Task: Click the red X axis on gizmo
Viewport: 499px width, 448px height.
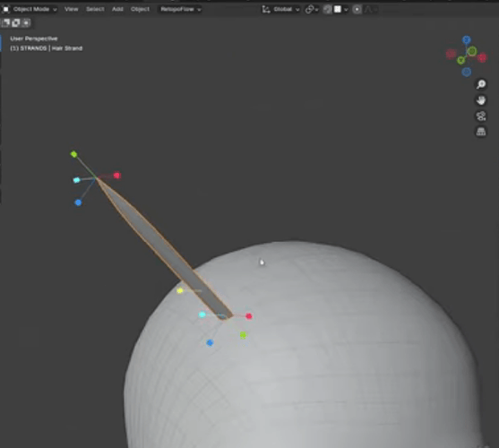Action: tap(483, 57)
